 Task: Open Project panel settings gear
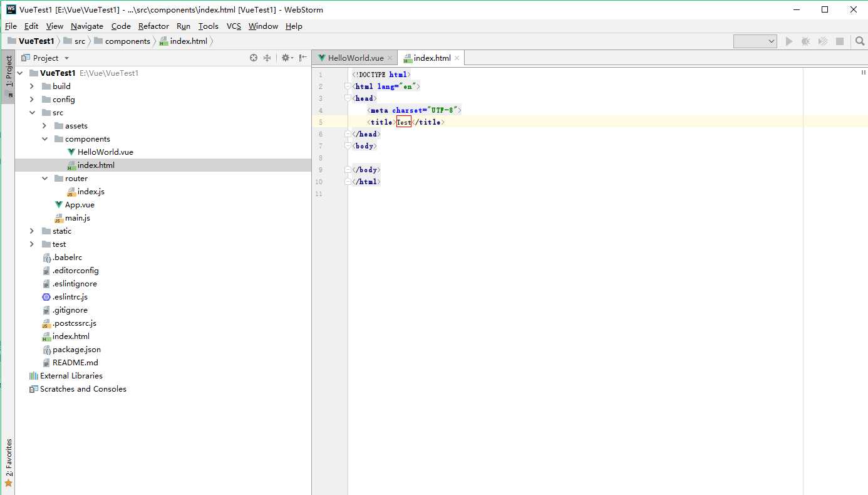pyautogui.click(x=286, y=58)
